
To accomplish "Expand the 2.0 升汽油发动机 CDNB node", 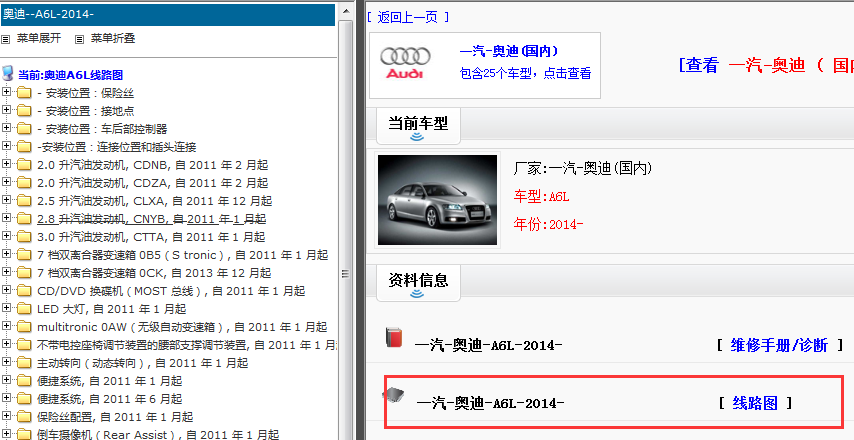I will (x=7, y=164).
